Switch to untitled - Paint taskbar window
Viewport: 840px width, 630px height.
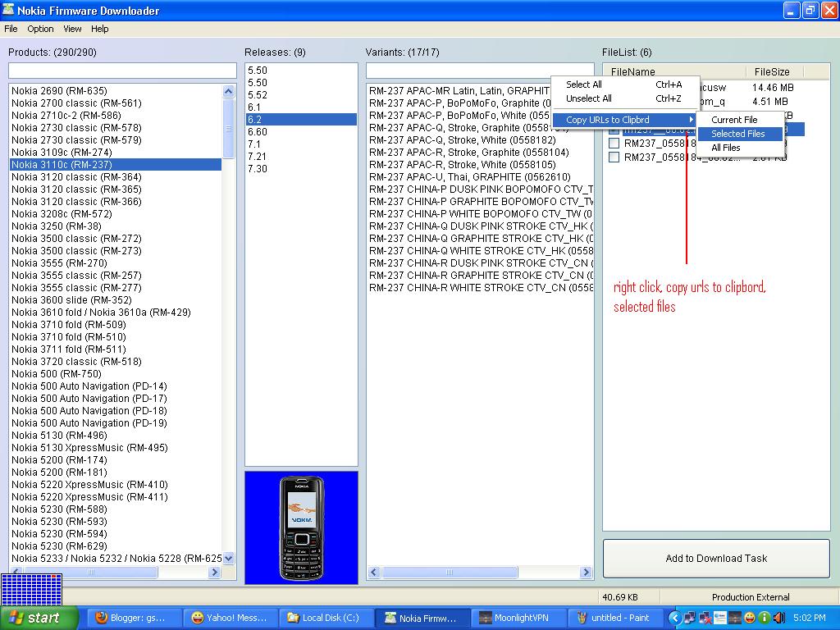[614, 618]
